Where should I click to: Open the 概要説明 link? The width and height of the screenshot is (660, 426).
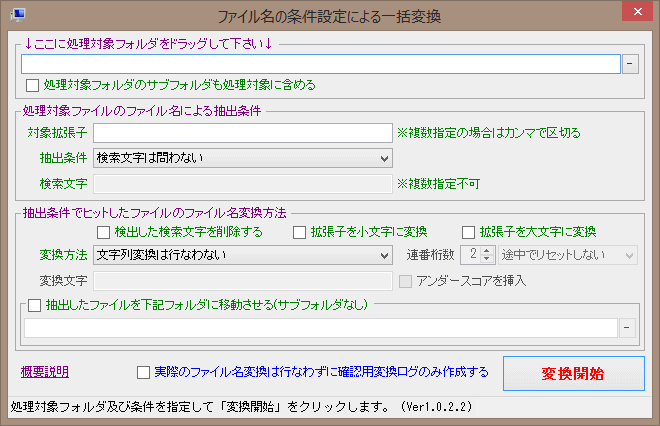click(x=45, y=372)
